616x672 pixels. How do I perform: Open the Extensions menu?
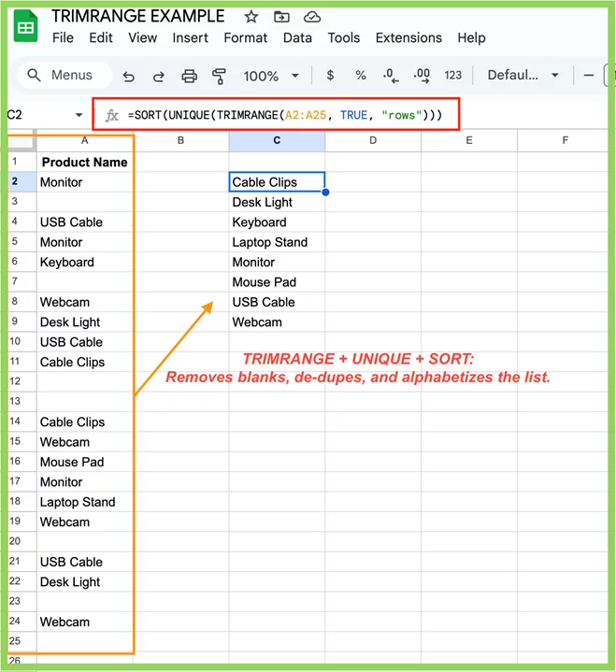coord(408,38)
